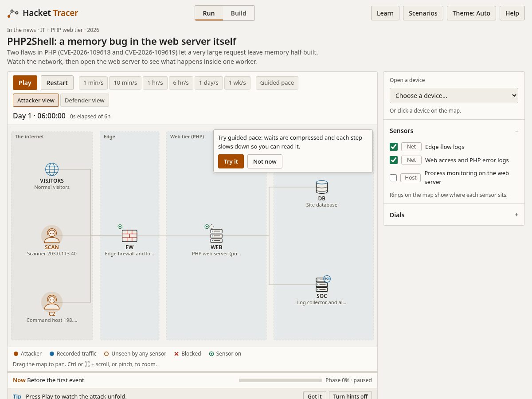Expand the Dials section
Viewport: 532px width, 399px height.
tap(454, 215)
